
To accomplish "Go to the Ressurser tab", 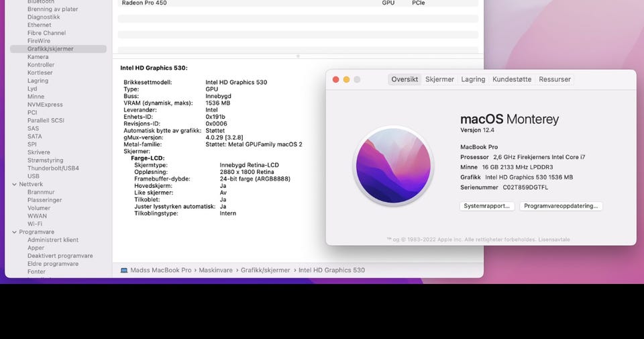I will pyautogui.click(x=555, y=79).
